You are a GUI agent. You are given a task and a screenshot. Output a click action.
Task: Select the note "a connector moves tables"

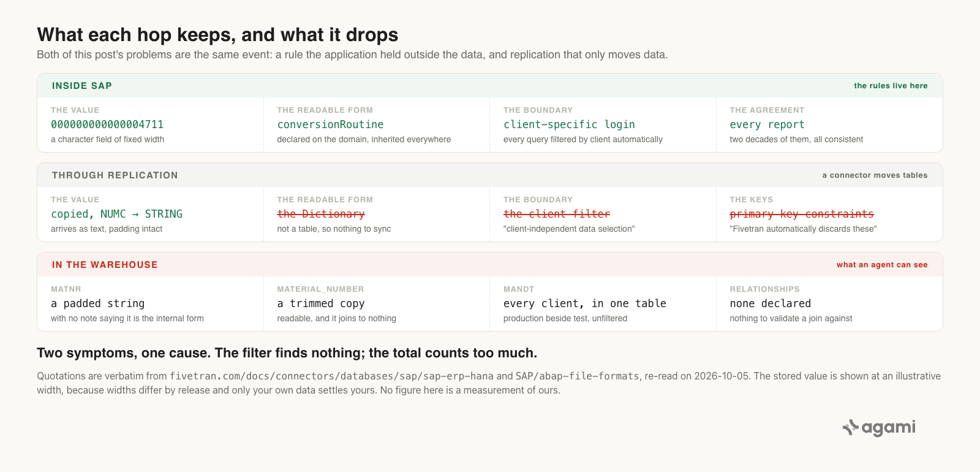tap(875, 175)
